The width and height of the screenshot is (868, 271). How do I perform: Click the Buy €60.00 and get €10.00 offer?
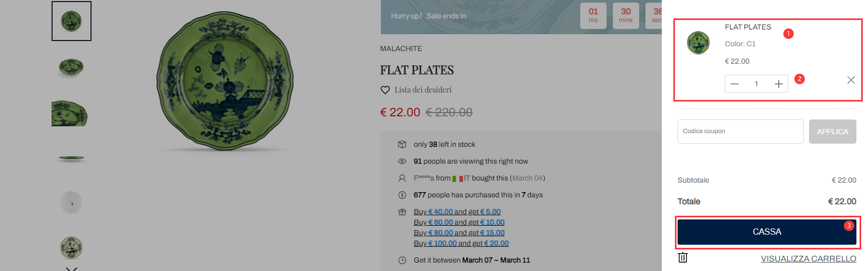(x=459, y=223)
